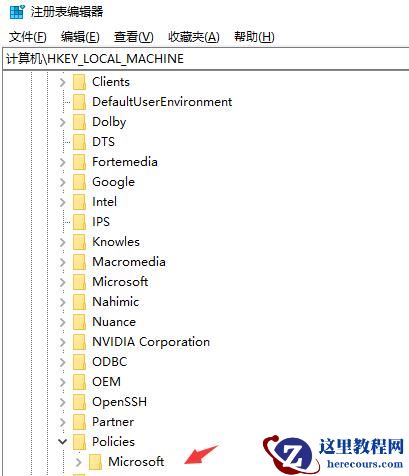The width and height of the screenshot is (409, 476).
Task: Click the ODBC folder icon
Action: 79,362
